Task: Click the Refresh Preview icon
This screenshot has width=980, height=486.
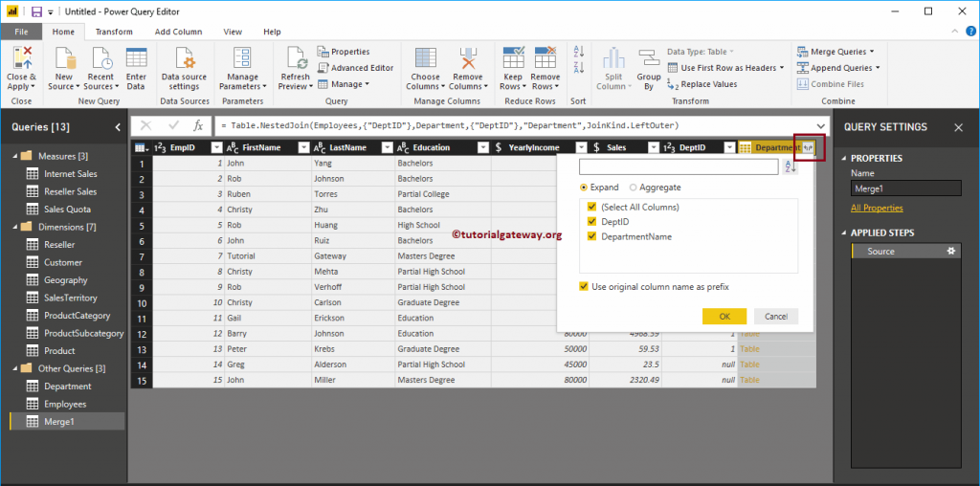Action: (x=297, y=58)
